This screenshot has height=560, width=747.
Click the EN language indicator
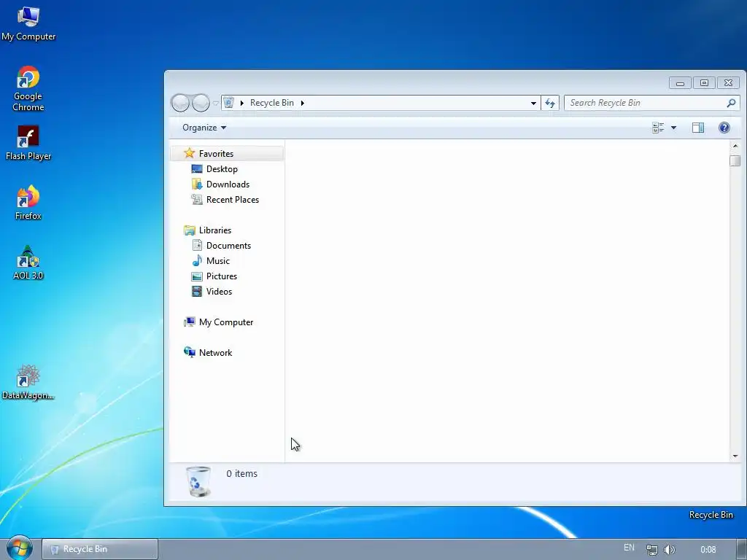coord(629,548)
